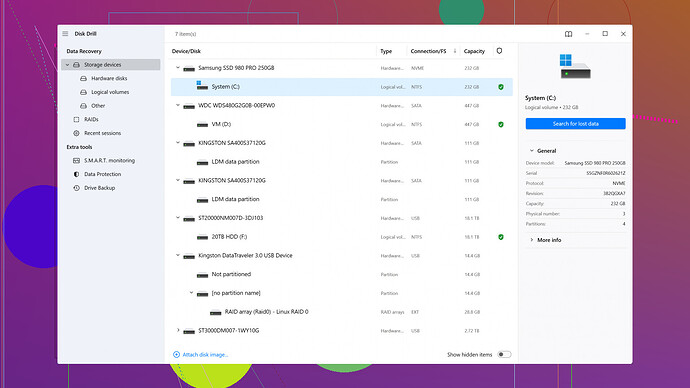The height and width of the screenshot is (388, 690).
Task: Click the Storage devices drive icon
Action: pos(77,65)
